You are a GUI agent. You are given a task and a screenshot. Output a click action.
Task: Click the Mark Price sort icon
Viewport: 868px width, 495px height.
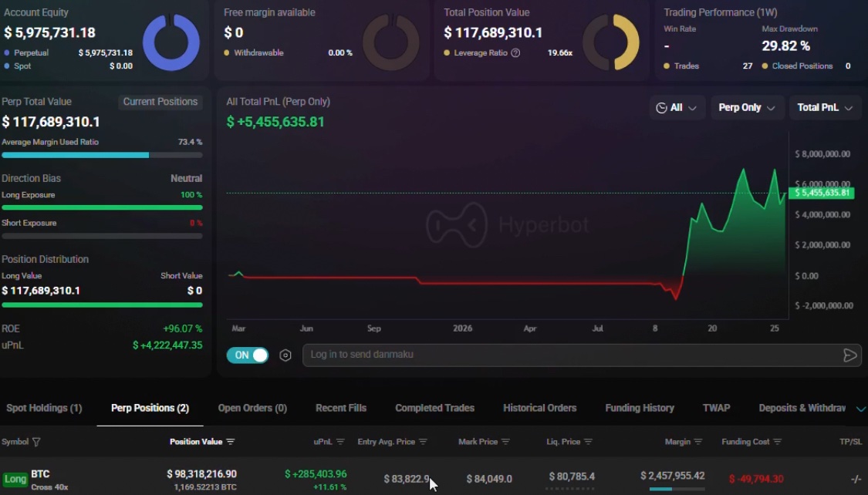click(x=505, y=442)
